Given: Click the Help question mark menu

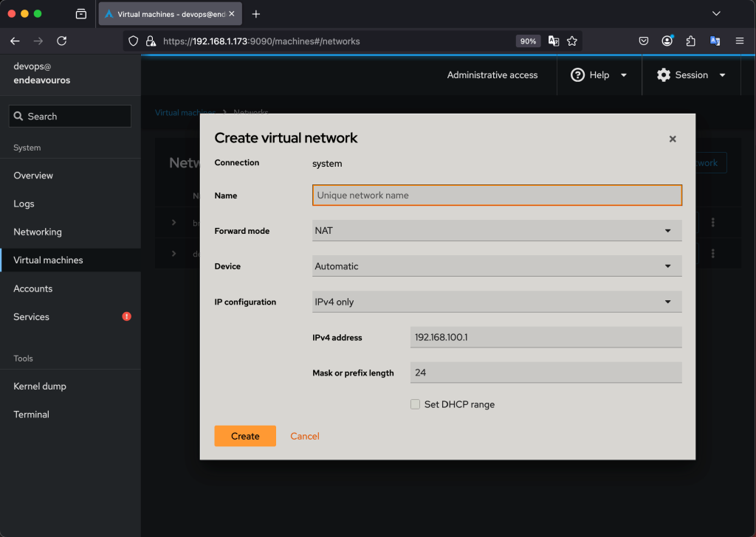Looking at the screenshot, I should 599,75.
